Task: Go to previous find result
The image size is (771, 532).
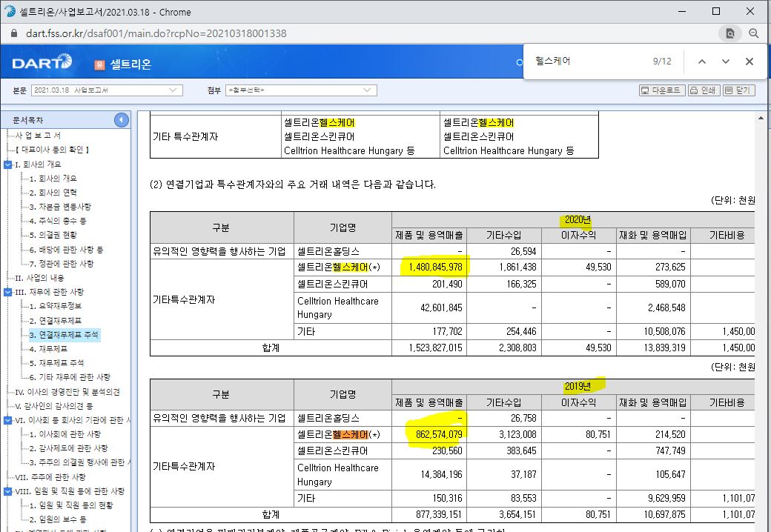Action: click(x=701, y=61)
